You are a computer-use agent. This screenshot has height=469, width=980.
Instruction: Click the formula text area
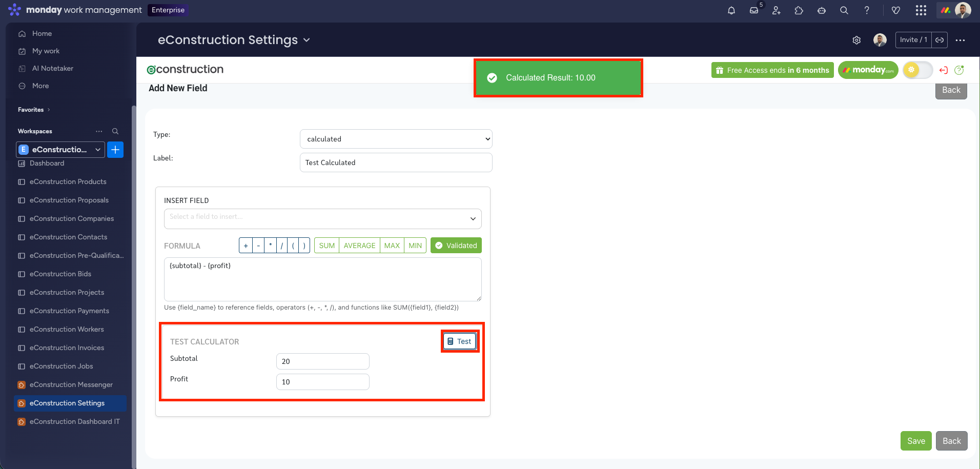[x=322, y=279]
